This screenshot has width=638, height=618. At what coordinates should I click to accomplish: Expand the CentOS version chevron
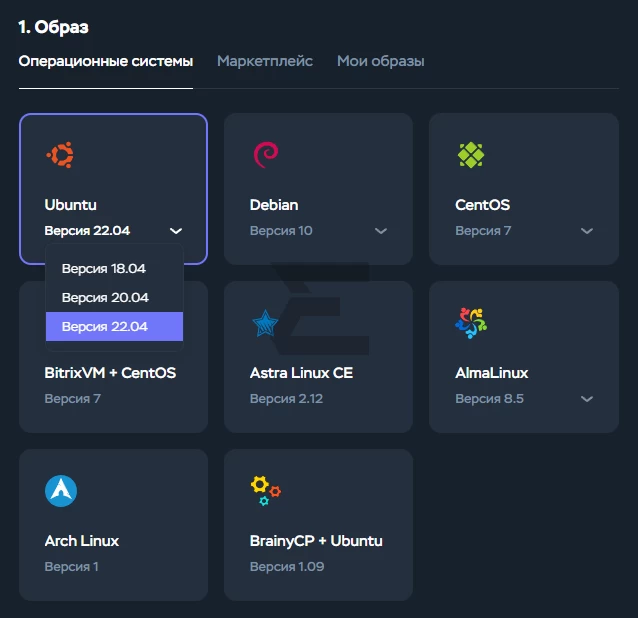pyautogui.click(x=587, y=231)
